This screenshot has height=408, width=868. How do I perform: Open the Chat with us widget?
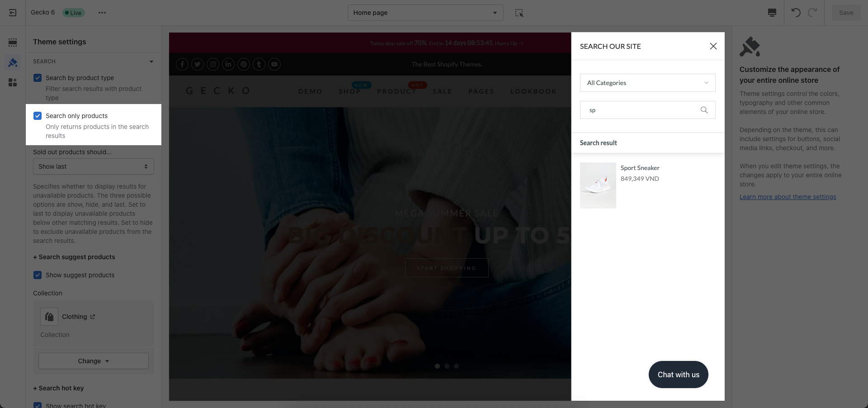679,375
